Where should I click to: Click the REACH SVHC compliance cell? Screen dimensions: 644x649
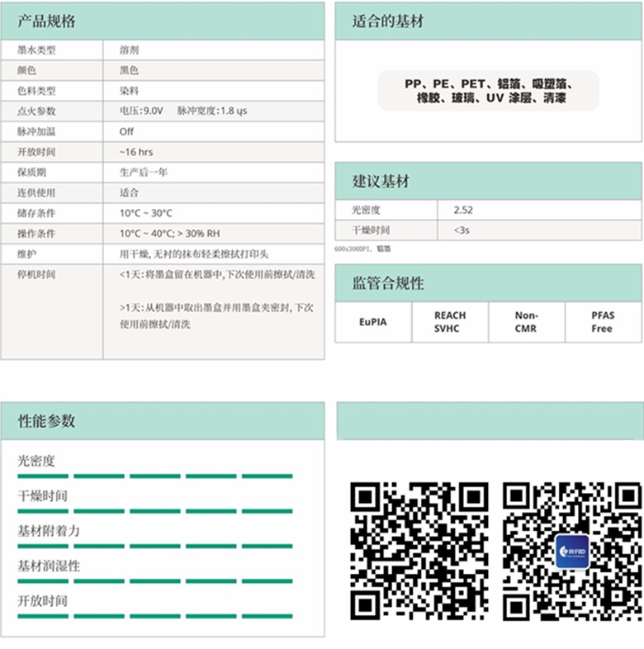(x=450, y=322)
